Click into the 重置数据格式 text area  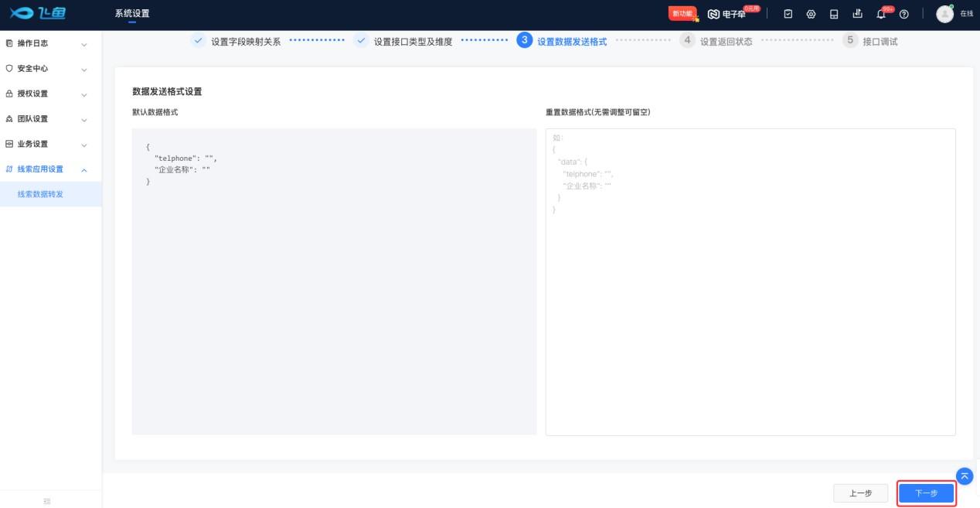[750, 309]
